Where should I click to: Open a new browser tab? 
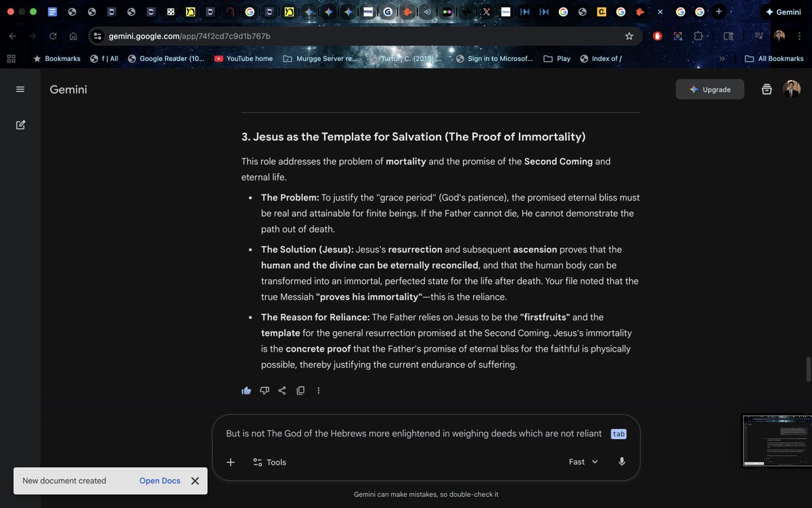tap(719, 12)
